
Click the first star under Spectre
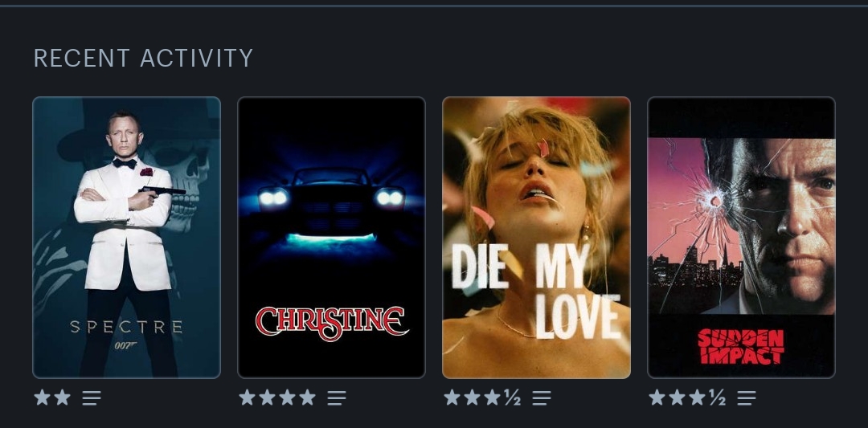[42, 397]
